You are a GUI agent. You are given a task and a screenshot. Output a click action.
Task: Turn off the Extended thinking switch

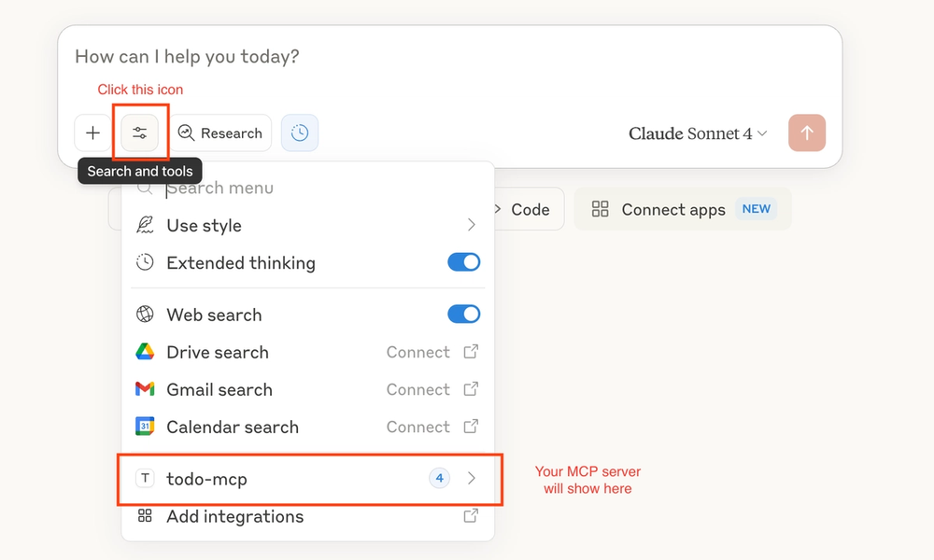[463, 262]
